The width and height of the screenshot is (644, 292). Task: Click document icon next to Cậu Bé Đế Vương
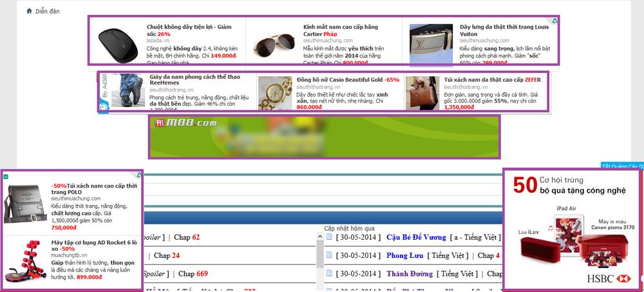click(x=329, y=237)
